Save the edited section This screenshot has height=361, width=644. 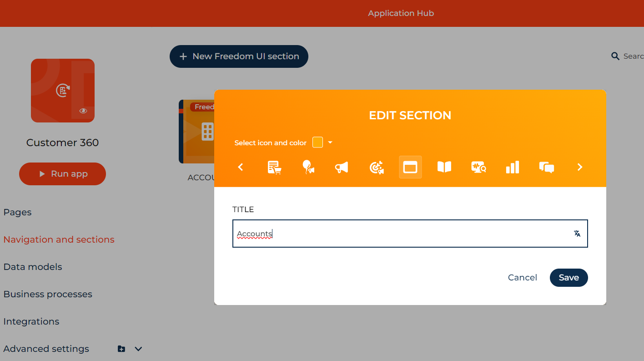click(x=569, y=278)
